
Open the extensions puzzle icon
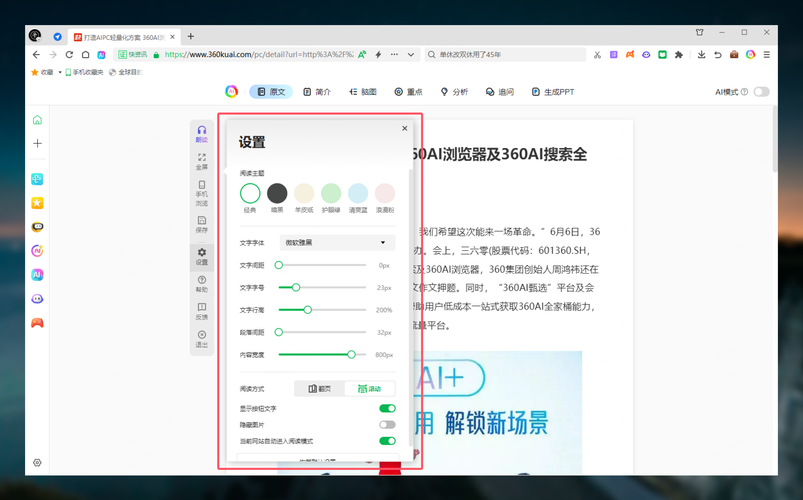pos(679,54)
